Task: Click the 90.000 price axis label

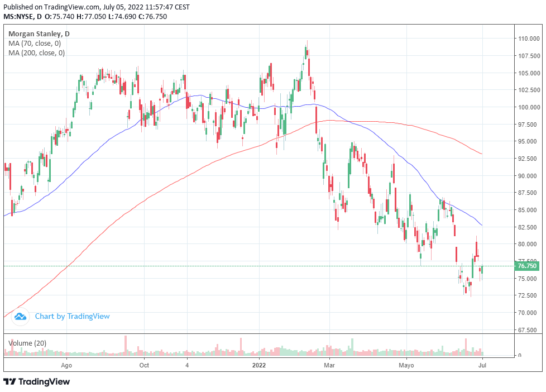Action: pyautogui.click(x=529, y=176)
